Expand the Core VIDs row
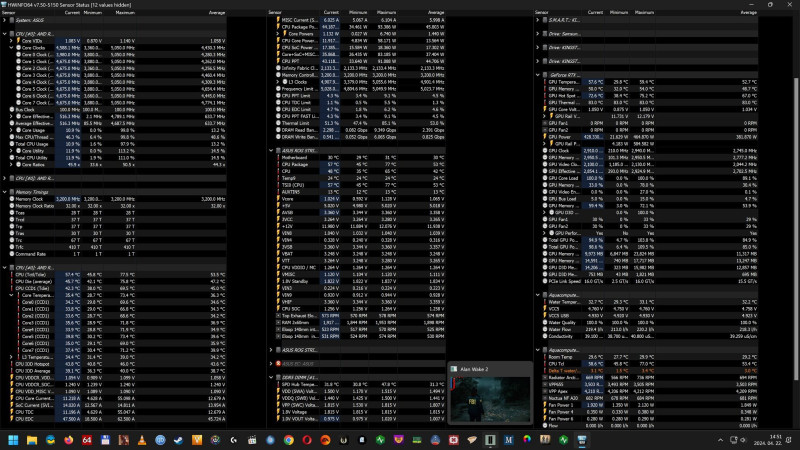 [11, 41]
